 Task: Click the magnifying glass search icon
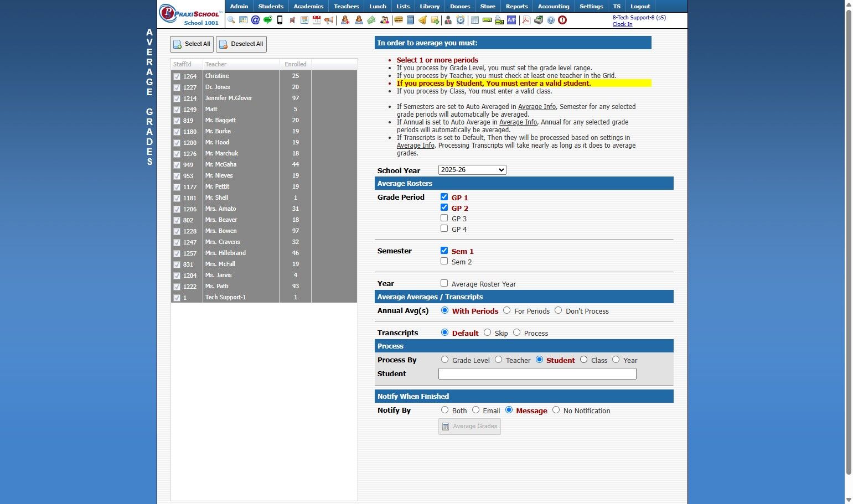(231, 20)
